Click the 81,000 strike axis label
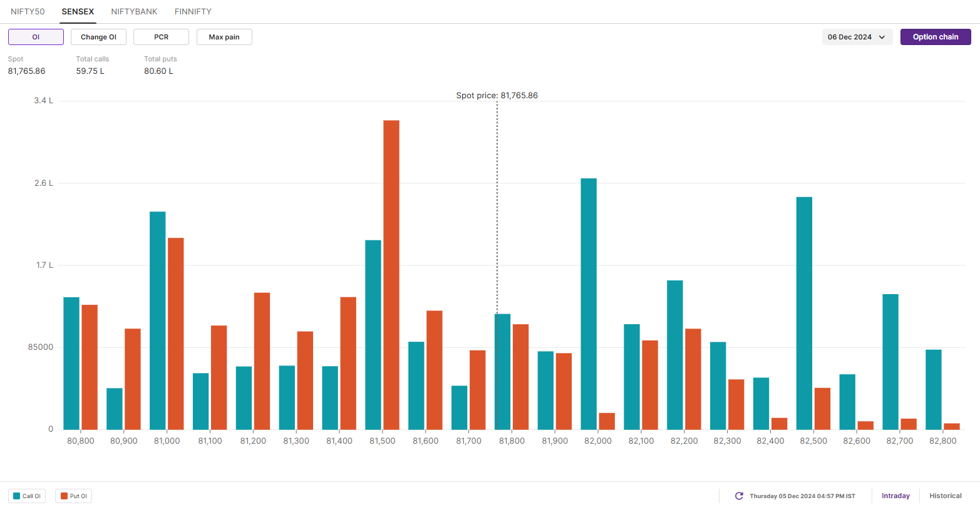This screenshot has width=980, height=505. pyautogui.click(x=167, y=441)
